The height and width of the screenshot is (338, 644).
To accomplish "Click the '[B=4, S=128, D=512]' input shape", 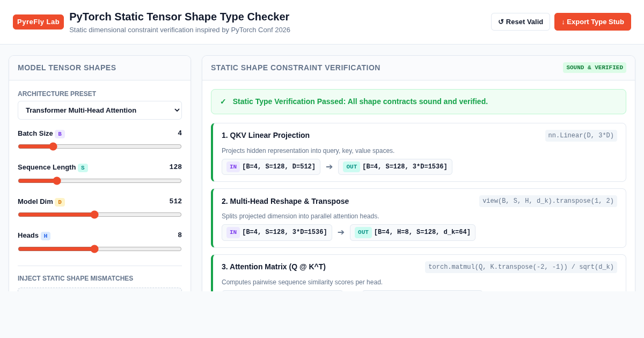I will (279, 167).
